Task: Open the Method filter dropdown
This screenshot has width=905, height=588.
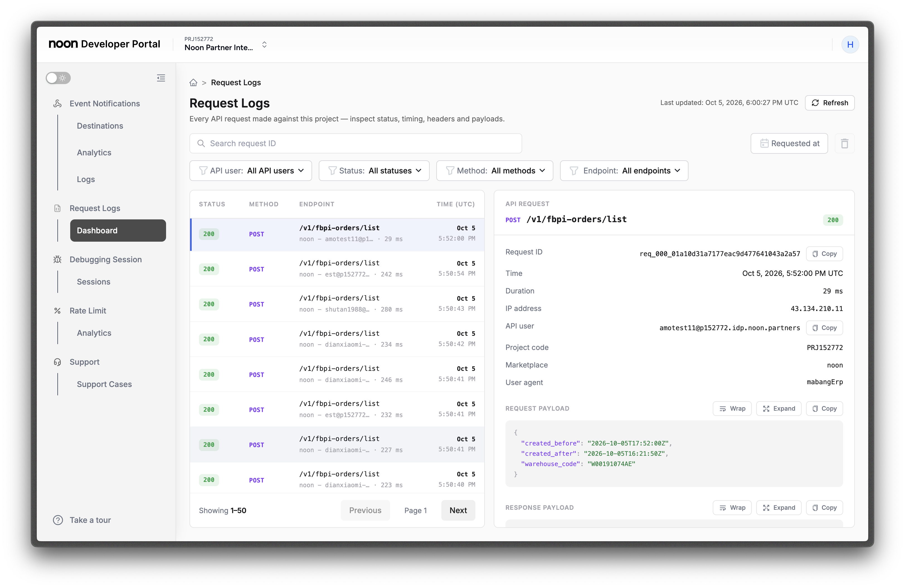Action: [494, 171]
